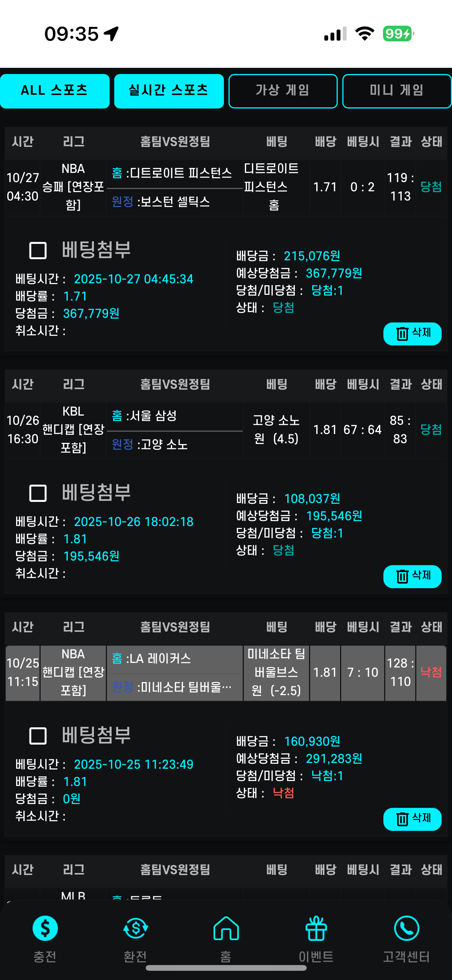Switch to the 실시간 스포츠 tab
Image resolution: width=452 pixels, height=980 pixels.
coord(169,91)
